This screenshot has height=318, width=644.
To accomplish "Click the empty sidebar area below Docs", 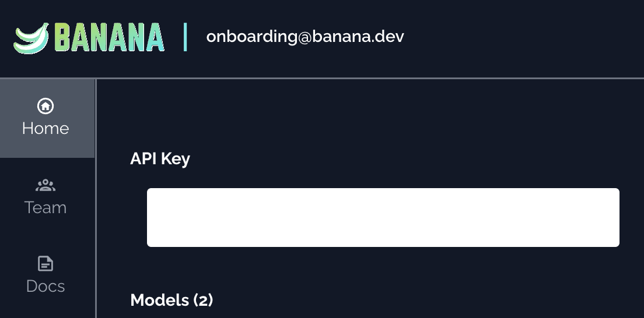I will (47, 309).
